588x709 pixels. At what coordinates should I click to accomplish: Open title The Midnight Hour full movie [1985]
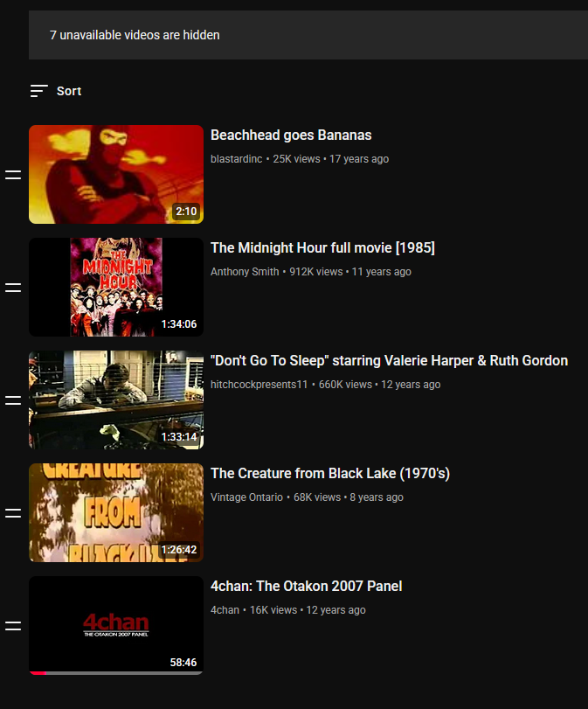322,247
